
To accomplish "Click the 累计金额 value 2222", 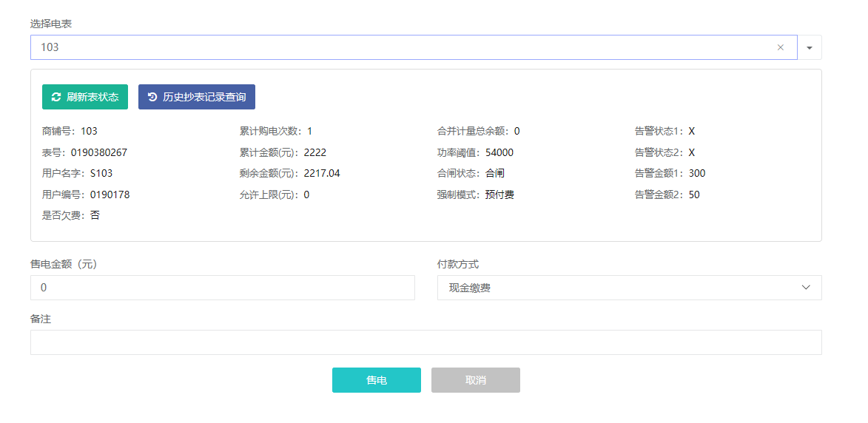I will (x=315, y=152).
